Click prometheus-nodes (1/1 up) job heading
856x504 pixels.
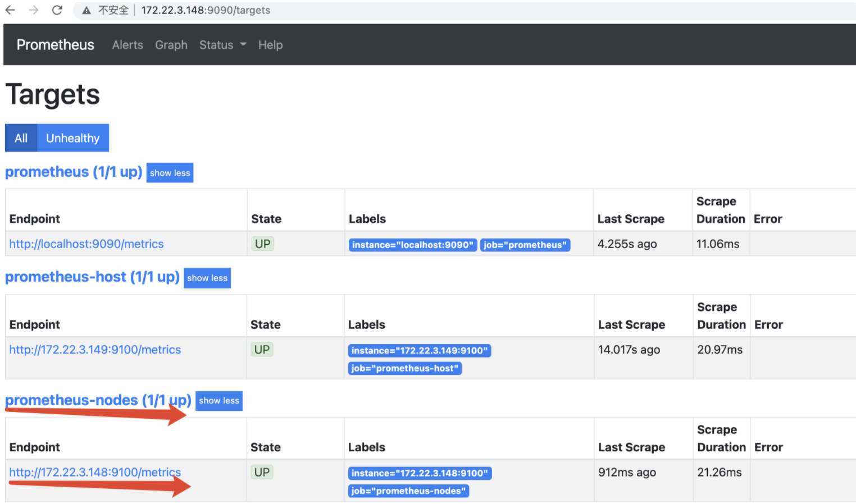(98, 400)
